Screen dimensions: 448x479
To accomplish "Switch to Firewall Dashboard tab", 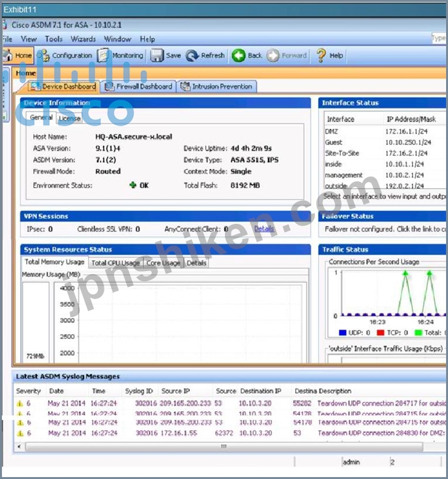I will click(x=138, y=87).
